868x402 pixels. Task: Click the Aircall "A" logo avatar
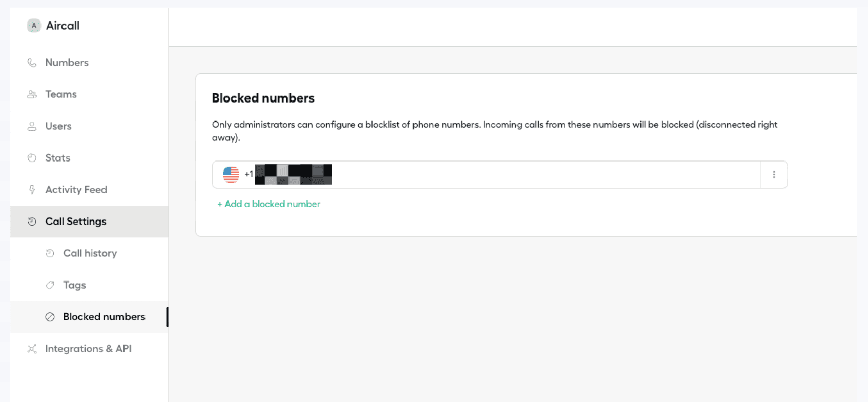34,26
